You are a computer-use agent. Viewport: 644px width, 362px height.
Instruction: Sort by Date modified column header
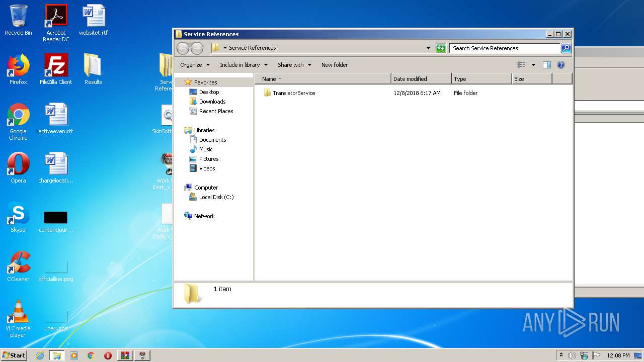click(421, 79)
